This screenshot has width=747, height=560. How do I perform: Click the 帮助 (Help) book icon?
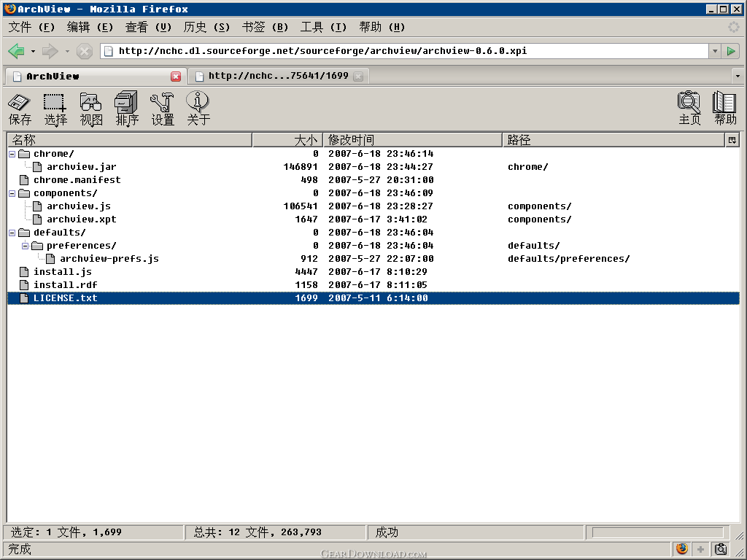point(725,108)
